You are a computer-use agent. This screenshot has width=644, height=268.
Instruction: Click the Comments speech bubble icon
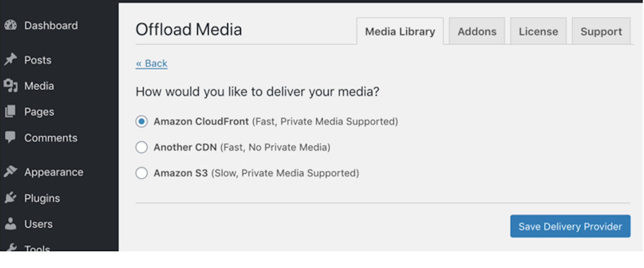point(11,137)
